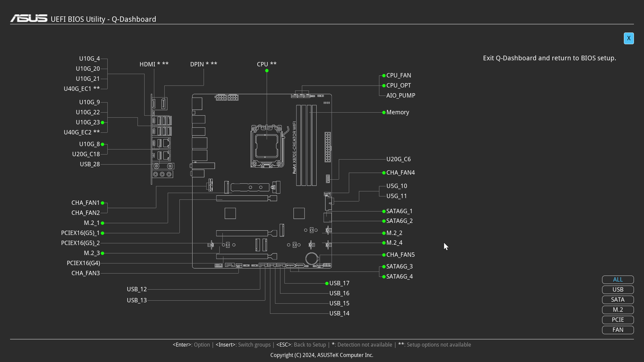Filter the view to M.2 slots
The image size is (644, 362).
point(618,310)
